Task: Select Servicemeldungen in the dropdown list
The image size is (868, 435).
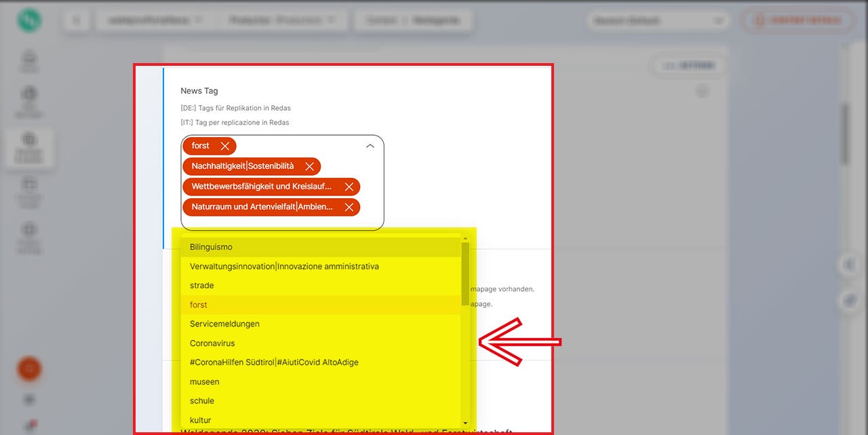Action: [x=224, y=324]
